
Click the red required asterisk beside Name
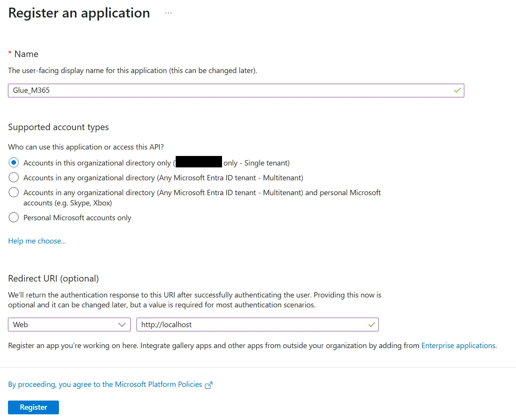(10, 53)
